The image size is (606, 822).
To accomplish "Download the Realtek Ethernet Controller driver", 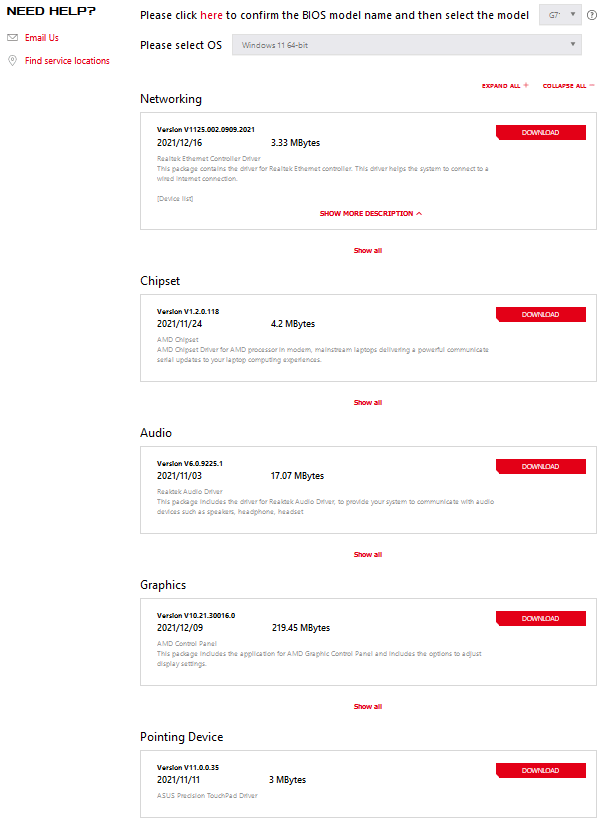I will 540,133.
